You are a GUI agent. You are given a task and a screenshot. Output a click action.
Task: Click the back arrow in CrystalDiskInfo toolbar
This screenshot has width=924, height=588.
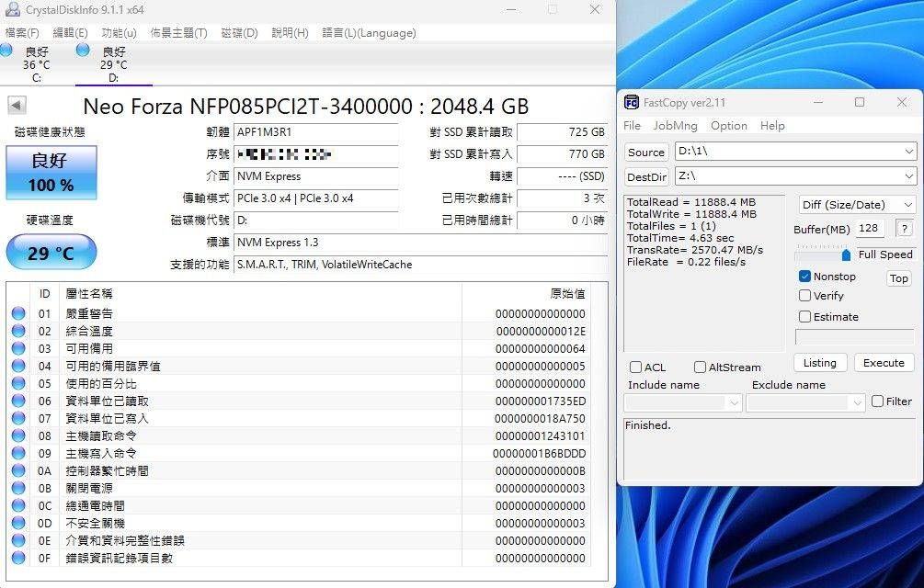[x=17, y=106]
